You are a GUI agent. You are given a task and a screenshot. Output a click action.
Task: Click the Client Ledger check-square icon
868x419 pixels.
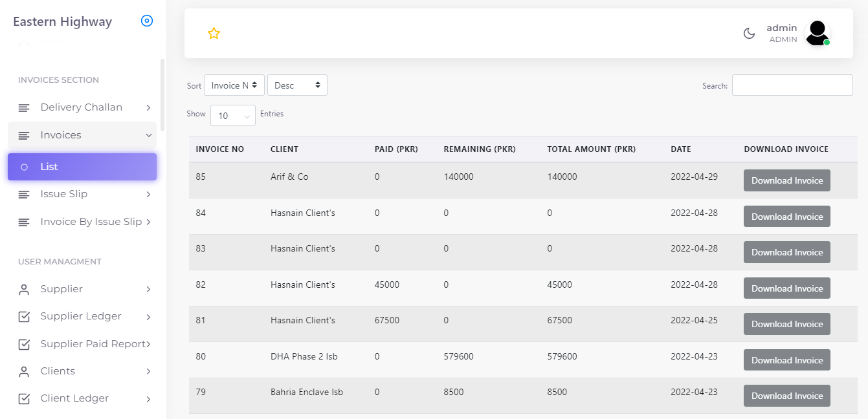point(24,398)
